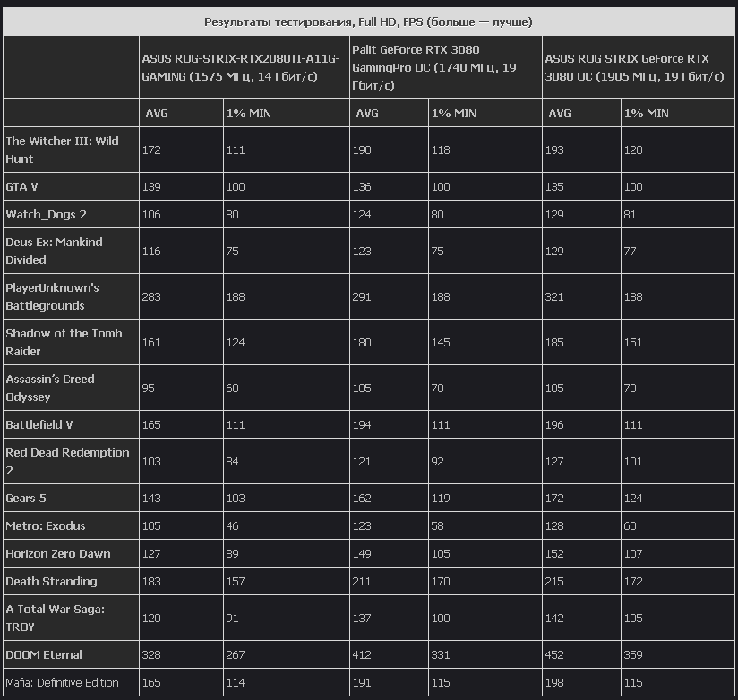Image resolution: width=738 pixels, height=700 pixels.
Task: Click Total War Saga TROY value 91
Action: [x=232, y=619]
